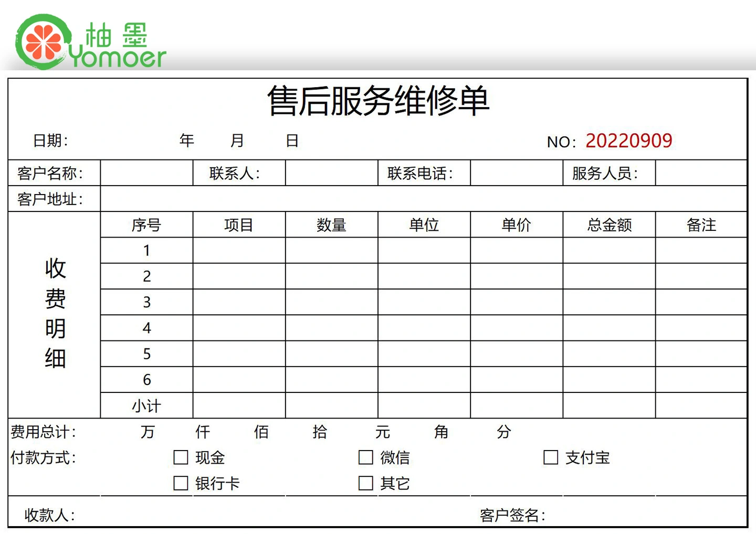Enable the 支付宝 payment checkbox

[551, 457]
